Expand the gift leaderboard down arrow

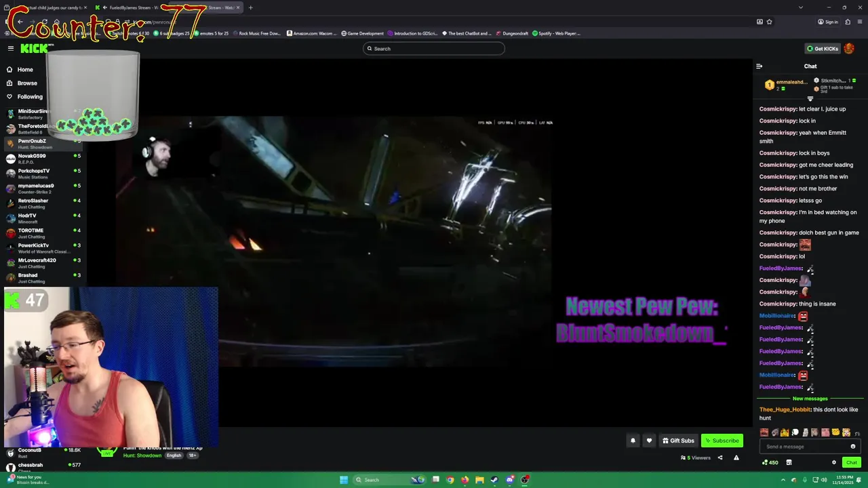[810, 99]
